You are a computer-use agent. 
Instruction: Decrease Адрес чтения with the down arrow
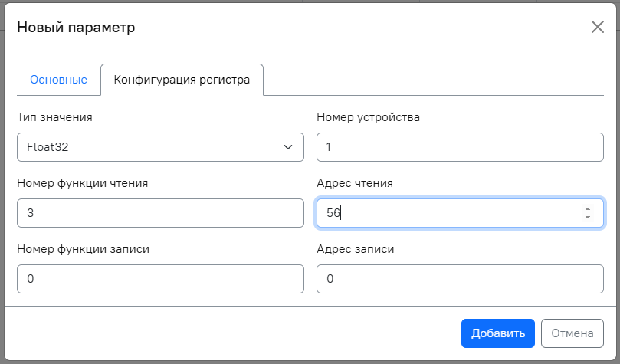(587, 218)
